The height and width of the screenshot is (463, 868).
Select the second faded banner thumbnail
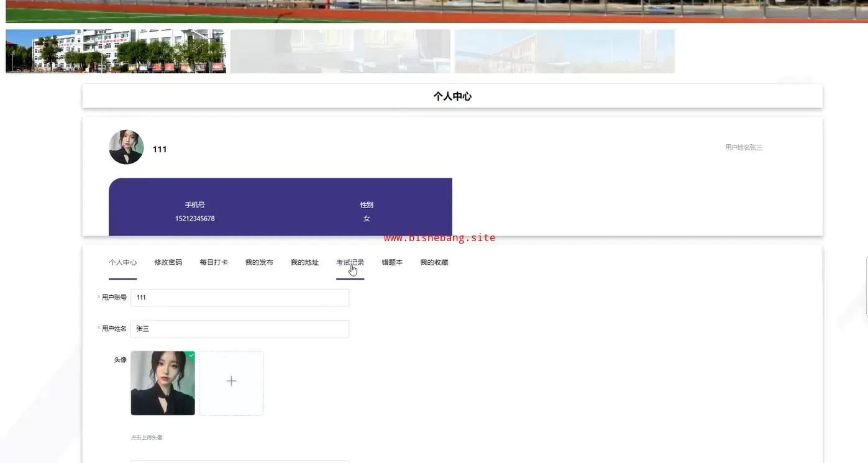coord(340,51)
